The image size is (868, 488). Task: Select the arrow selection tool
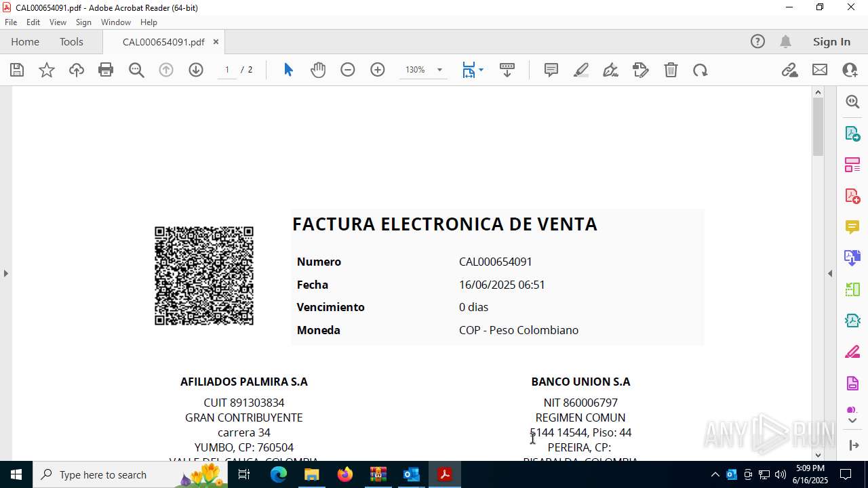[288, 70]
